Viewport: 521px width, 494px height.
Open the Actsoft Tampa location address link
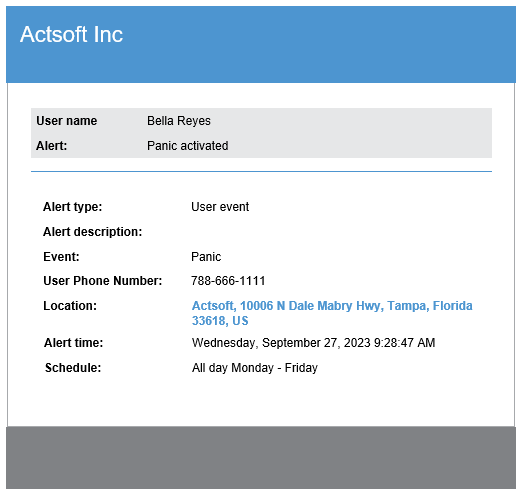click(x=332, y=313)
